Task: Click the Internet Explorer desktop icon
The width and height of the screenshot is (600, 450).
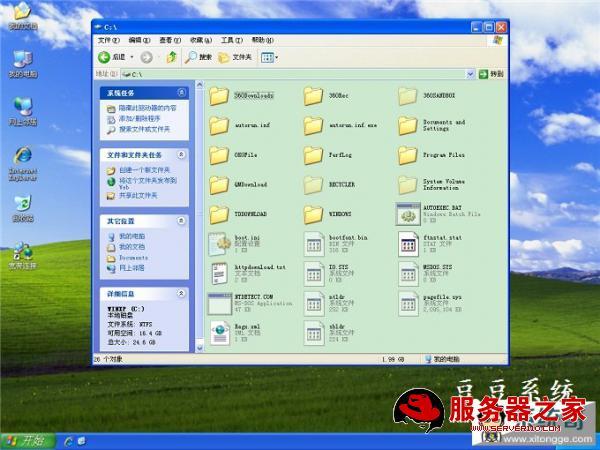Action: [x=23, y=164]
